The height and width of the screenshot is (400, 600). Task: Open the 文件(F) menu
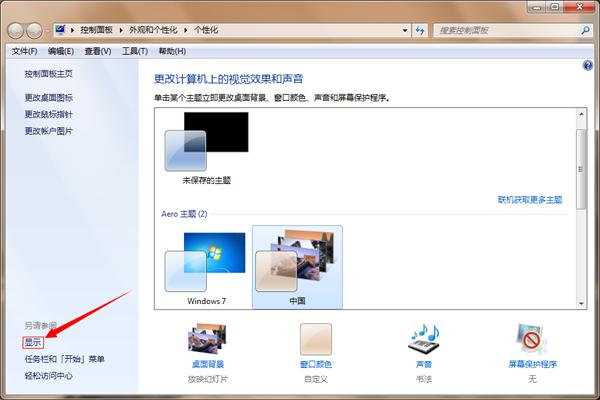click(x=24, y=51)
